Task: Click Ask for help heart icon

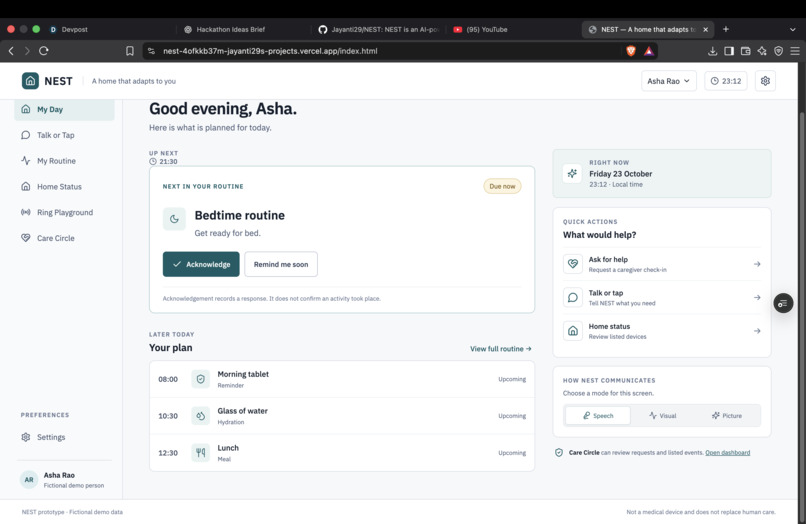Action: point(573,264)
